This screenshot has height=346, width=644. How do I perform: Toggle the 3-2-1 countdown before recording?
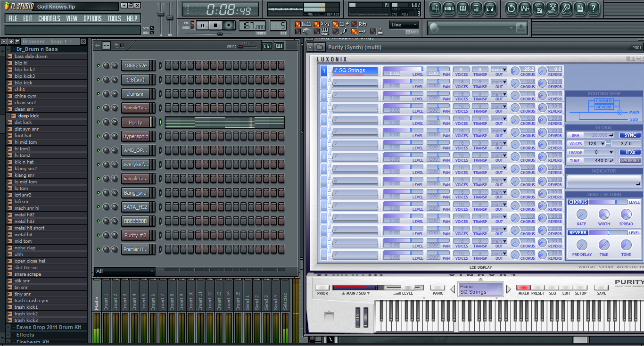click(x=325, y=24)
